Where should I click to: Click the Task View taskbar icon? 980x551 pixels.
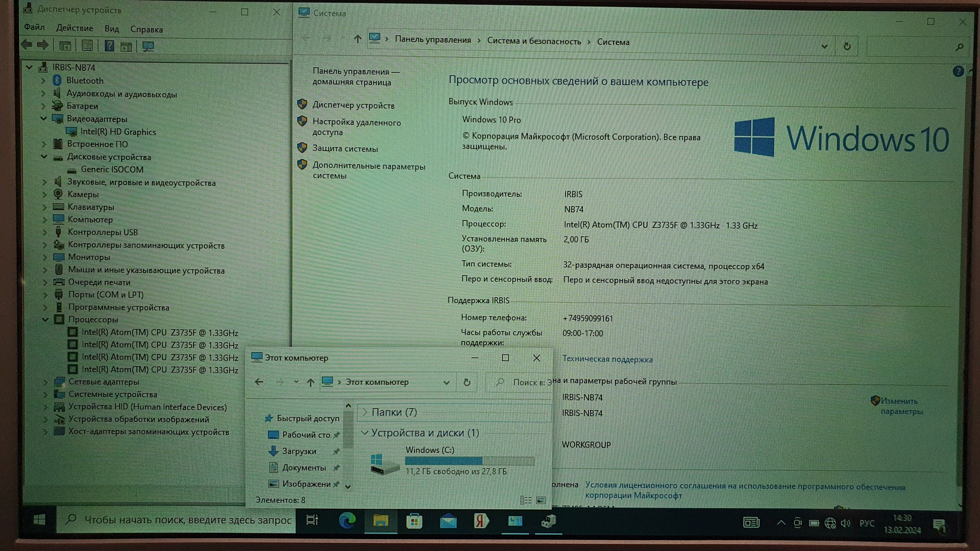(312, 520)
